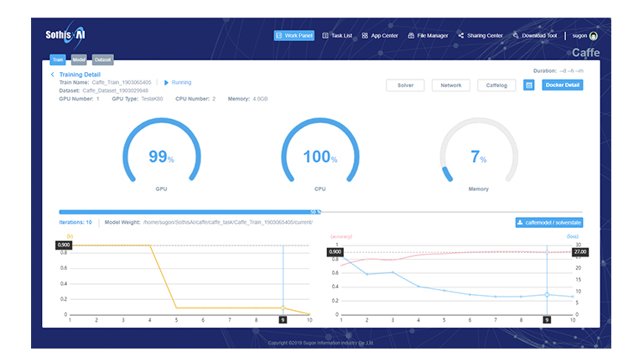Open Docker Detail

[563, 85]
